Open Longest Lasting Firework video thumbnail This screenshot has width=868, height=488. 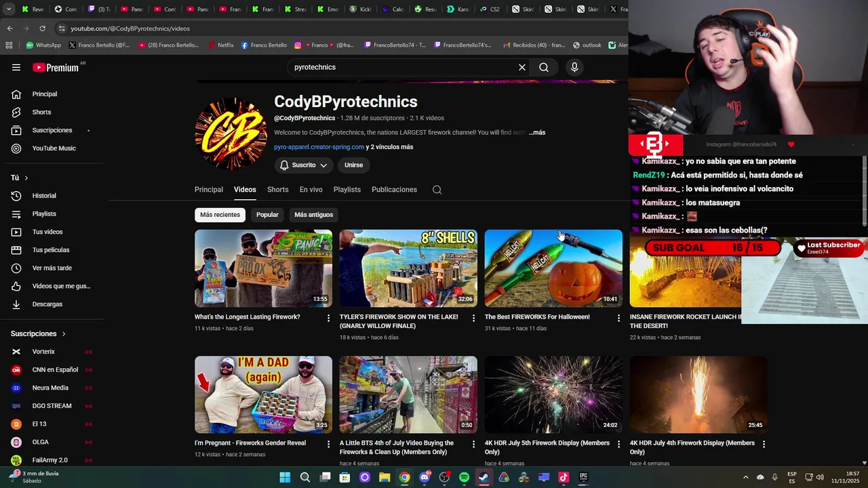tap(263, 268)
